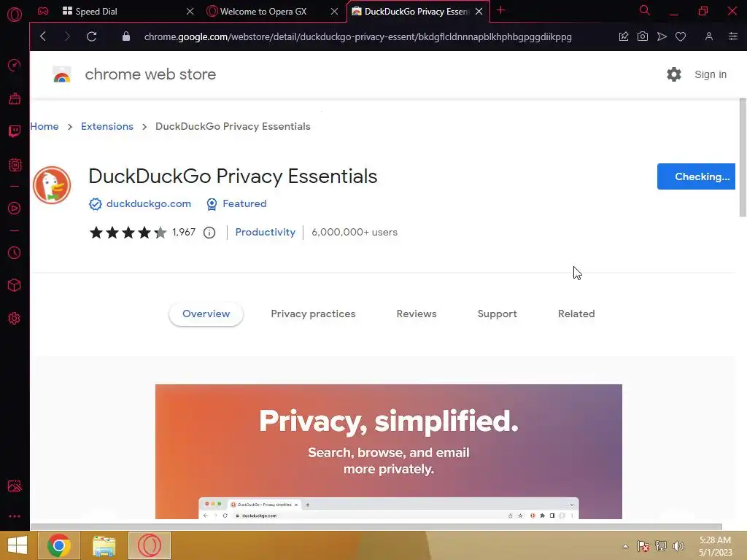Viewport: 747px width, 560px height.
Task: Open GX Corner gamepad icon
Action: tap(43, 11)
